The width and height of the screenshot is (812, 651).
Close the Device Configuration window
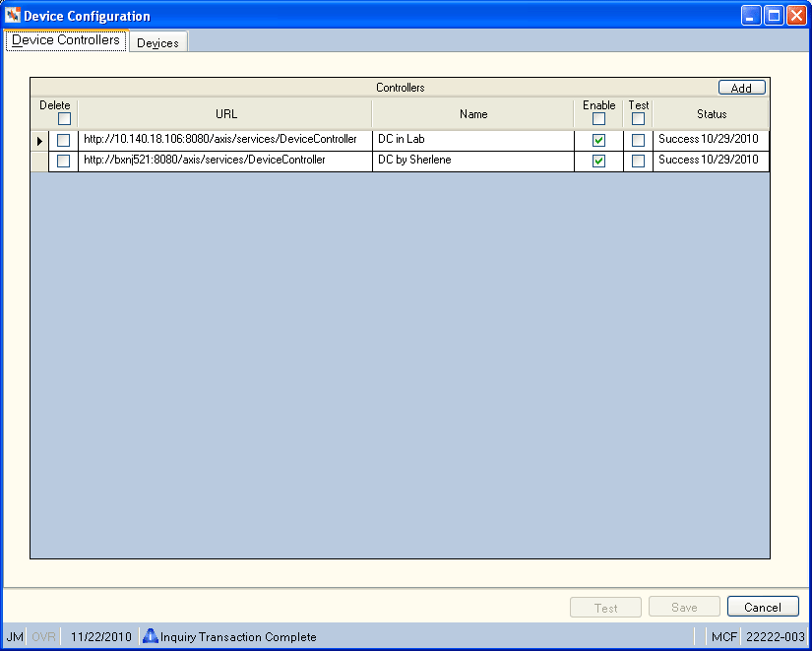pos(796,16)
